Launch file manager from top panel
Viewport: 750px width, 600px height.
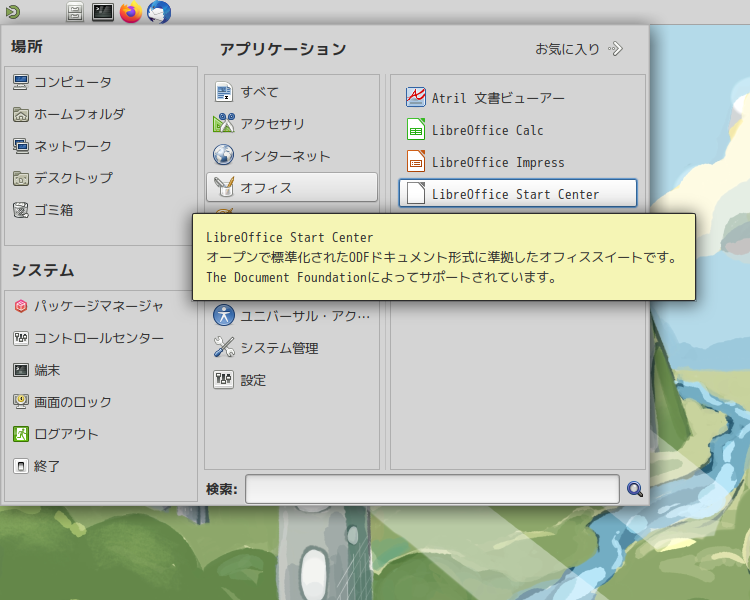75,12
